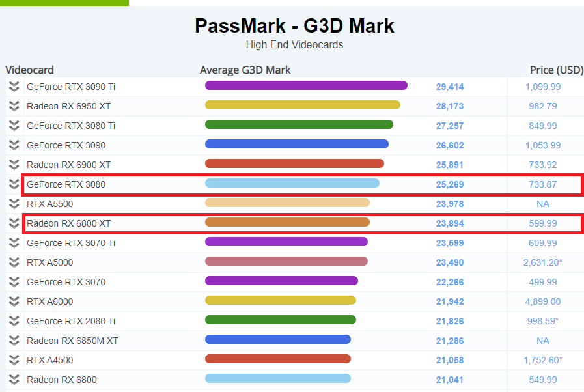Click the 23,599 G3D Mark score
The width and height of the screenshot is (584, 392).
450,243
